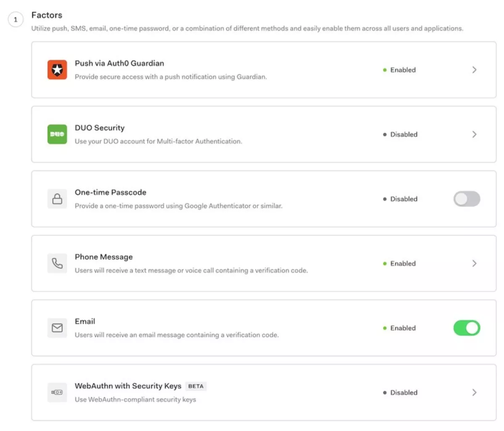This screenshot has height=431, width=504.
Task: Click the One-time Passcode lock icon
Action: [x=57, y=199]
